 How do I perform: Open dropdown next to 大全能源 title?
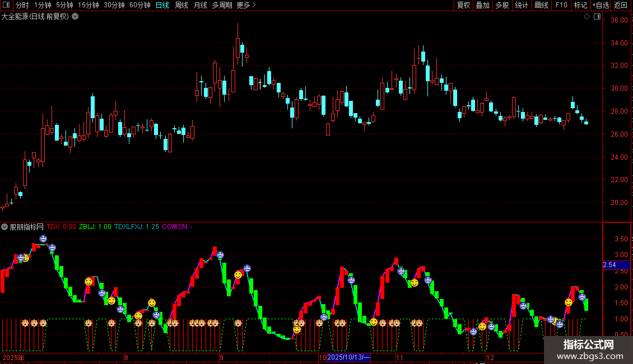(75, 16)
